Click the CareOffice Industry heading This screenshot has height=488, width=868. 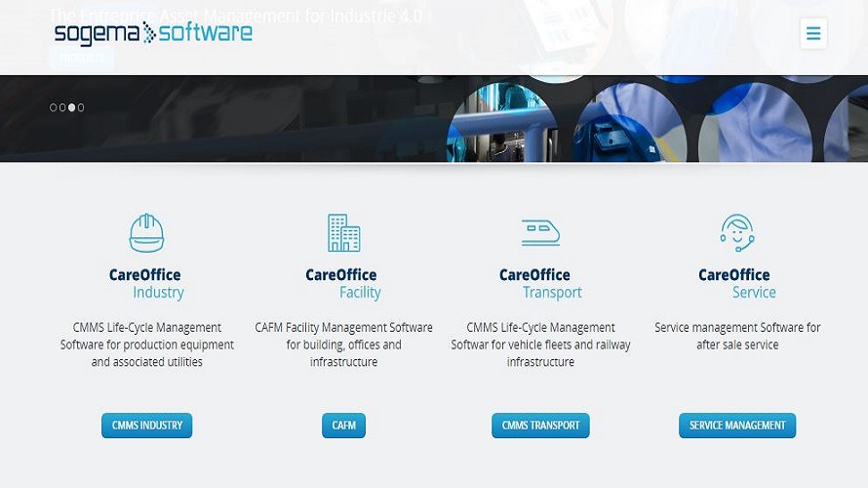click(x=146, y=284)
